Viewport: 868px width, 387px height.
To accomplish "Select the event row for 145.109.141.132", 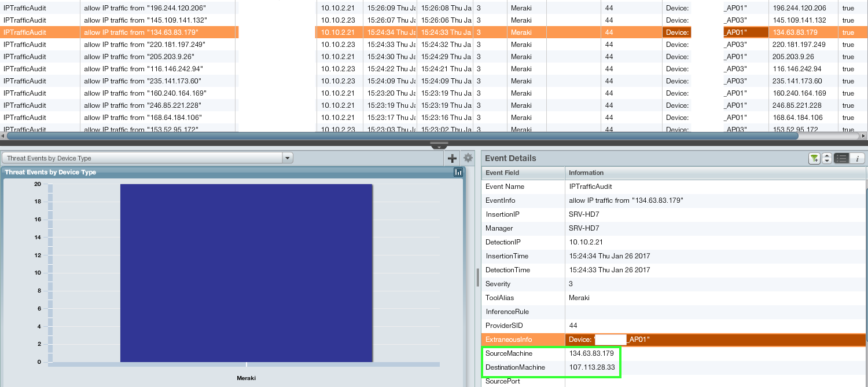I will click(x=434, y=20).
